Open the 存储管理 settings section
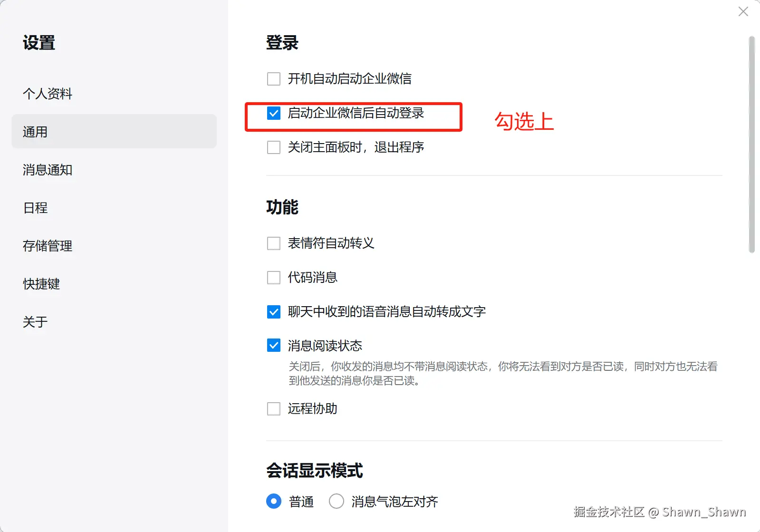Image resolution: width=760 pixels, height=532 pixels. coord(114,246)
